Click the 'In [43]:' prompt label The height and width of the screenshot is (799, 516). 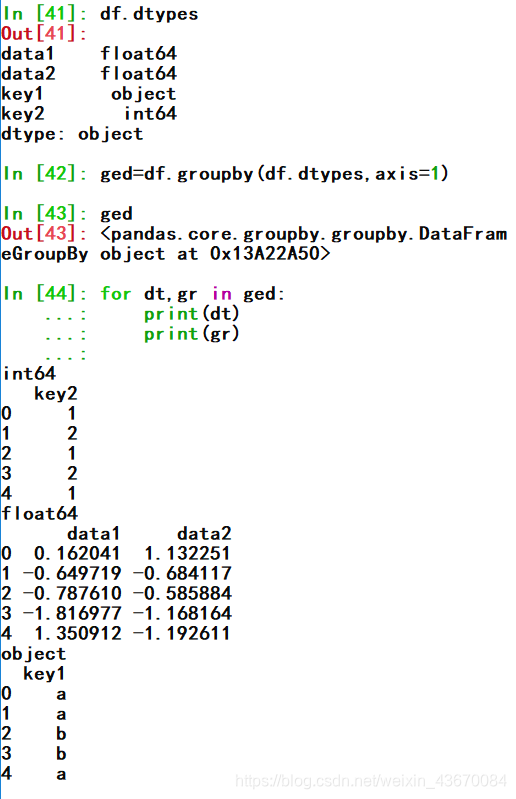point(44,214)
